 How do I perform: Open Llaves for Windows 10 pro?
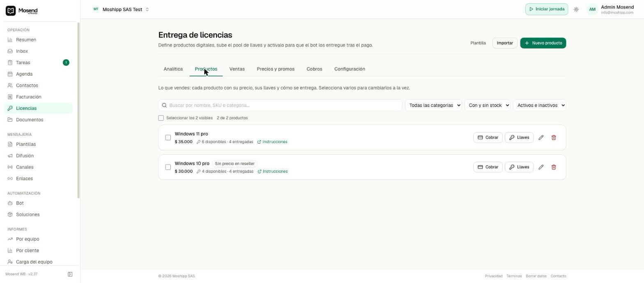[519, 167]
